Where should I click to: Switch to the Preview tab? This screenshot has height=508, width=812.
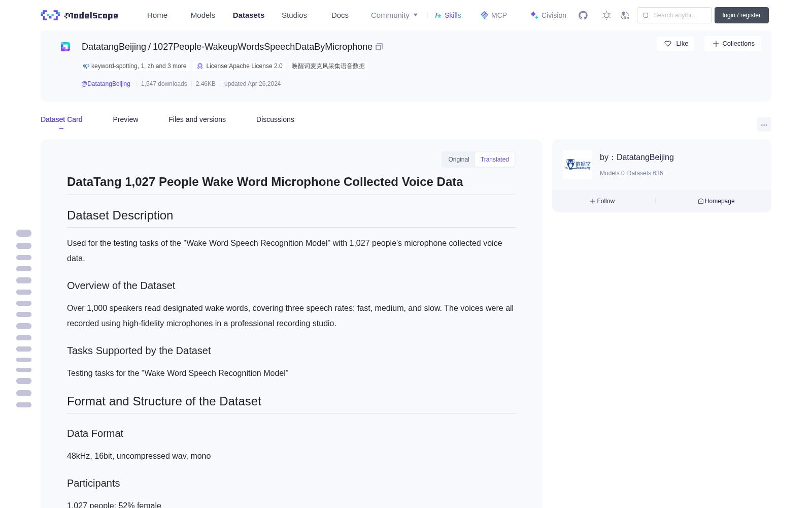tap(125, 119)
